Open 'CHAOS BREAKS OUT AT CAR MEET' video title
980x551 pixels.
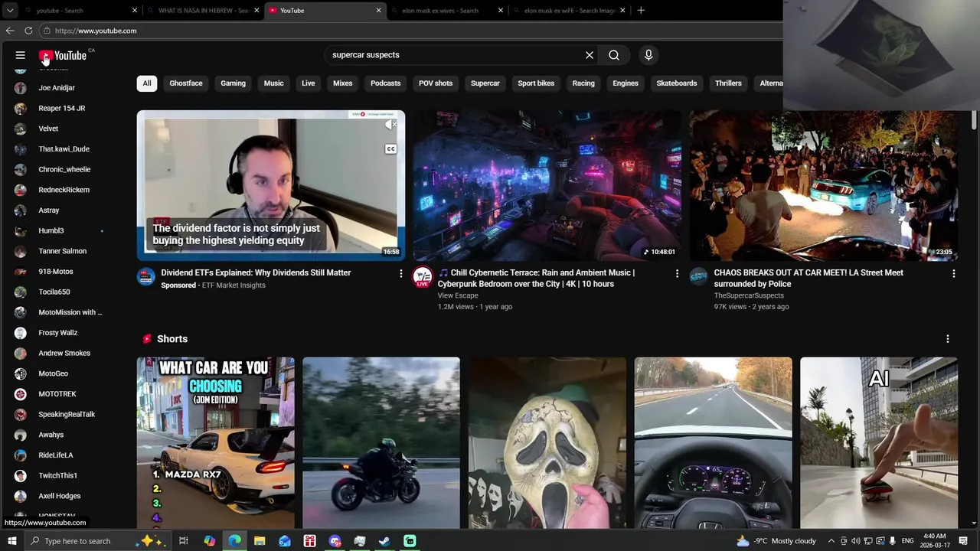click(808, 278)
